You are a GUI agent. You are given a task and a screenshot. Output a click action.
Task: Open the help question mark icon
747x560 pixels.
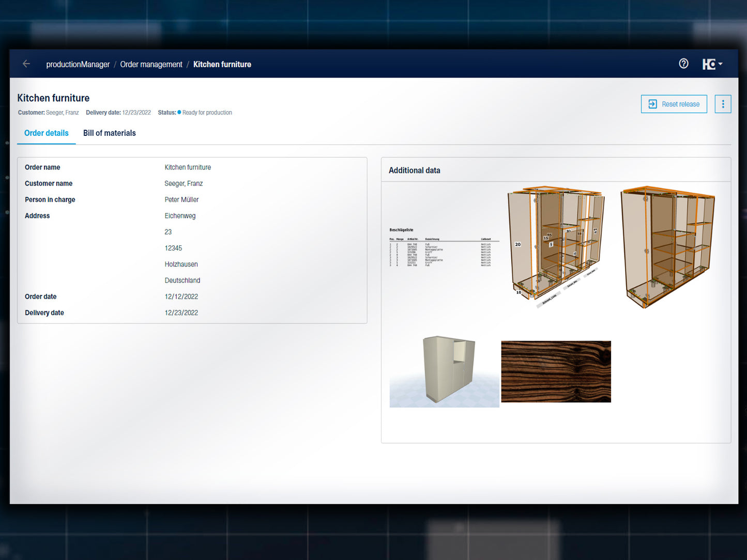pyautogui.click(x=683, y=64)
